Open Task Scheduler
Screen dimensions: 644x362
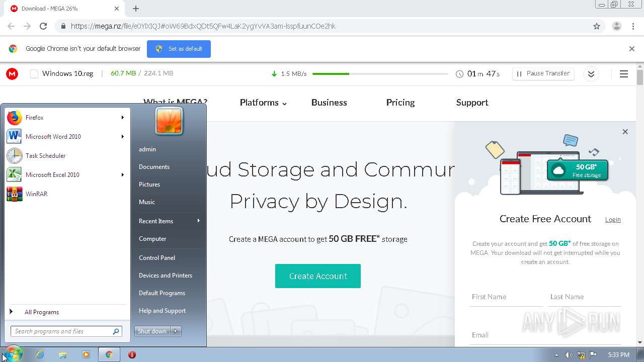click(x=66, y=156)
